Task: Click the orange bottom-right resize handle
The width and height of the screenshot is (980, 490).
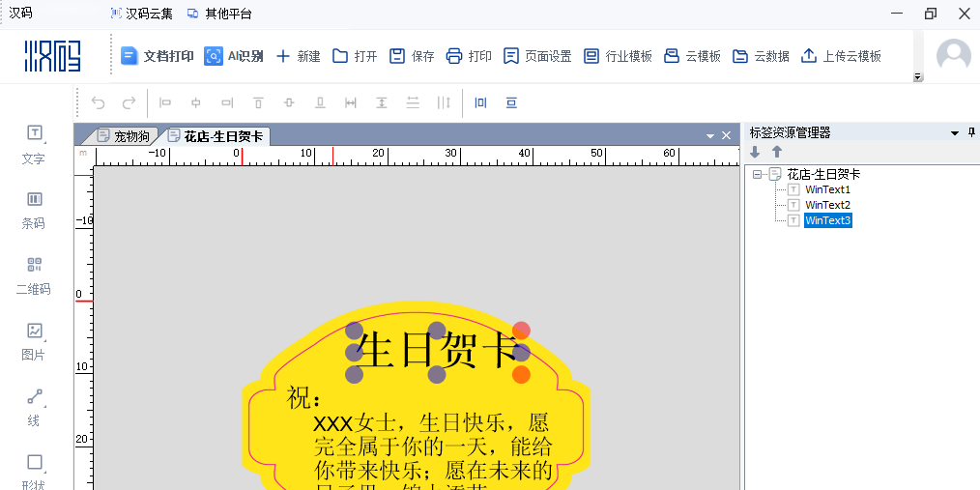Action: pos(521,374)
